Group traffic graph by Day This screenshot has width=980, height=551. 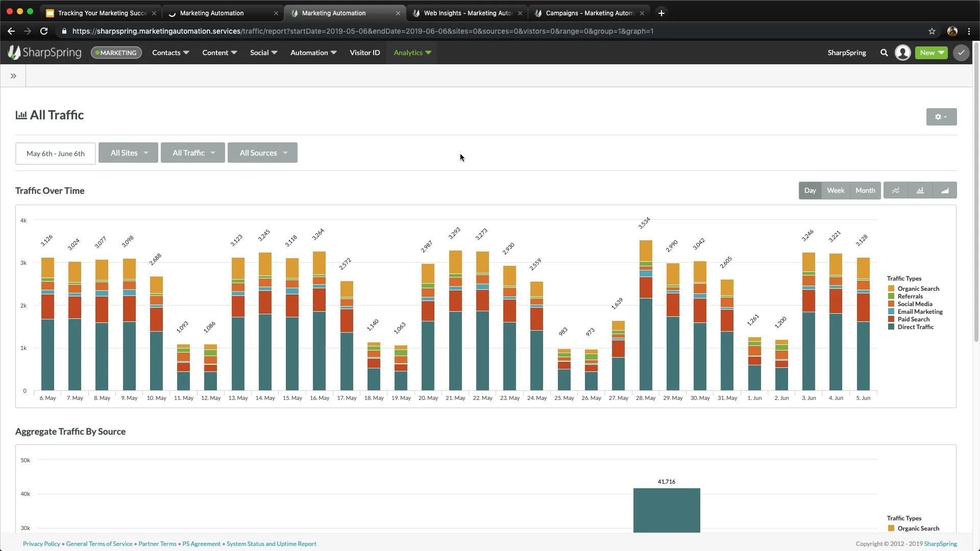pos(810,190)
